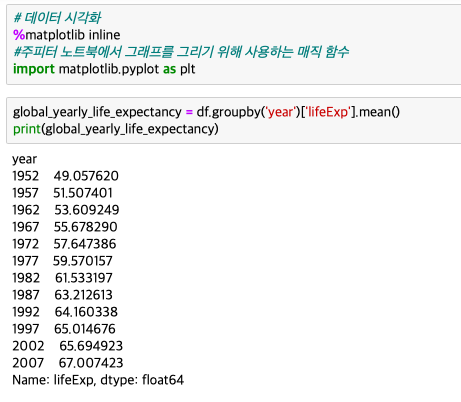Click the 'import matplotlib.pyplot as plt' line
Screen dimensions: 461x402
click(x=104, y=69)
